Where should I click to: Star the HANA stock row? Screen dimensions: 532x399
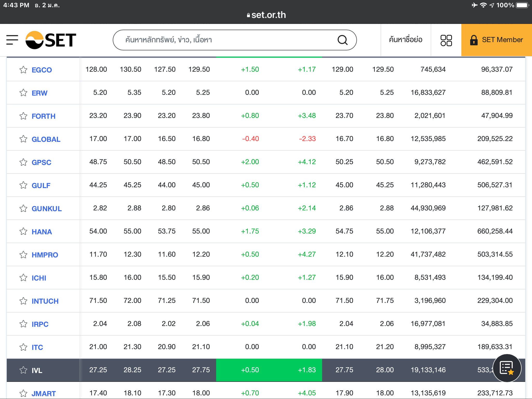tap(23, 231)
